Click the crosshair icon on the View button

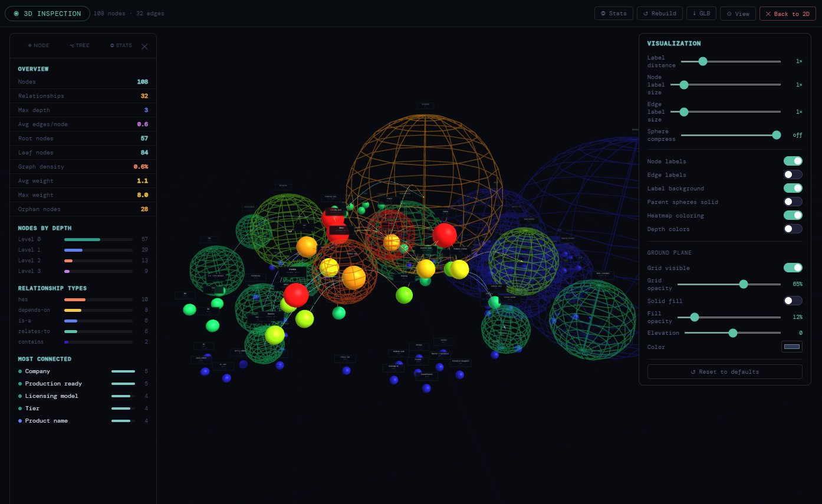(x=729, y=13)
